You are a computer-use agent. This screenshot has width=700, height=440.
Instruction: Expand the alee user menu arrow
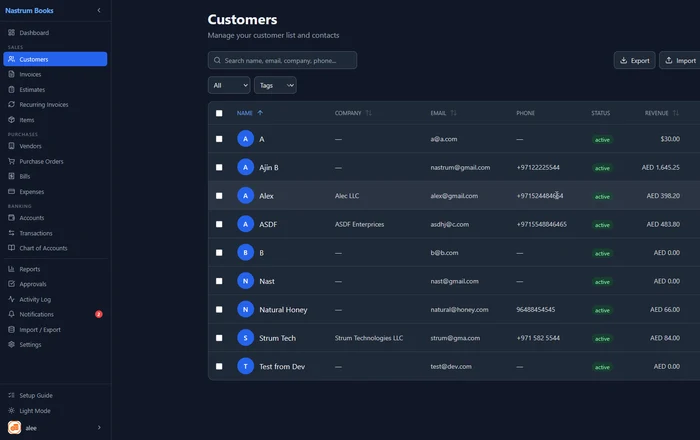click(99, 428)
